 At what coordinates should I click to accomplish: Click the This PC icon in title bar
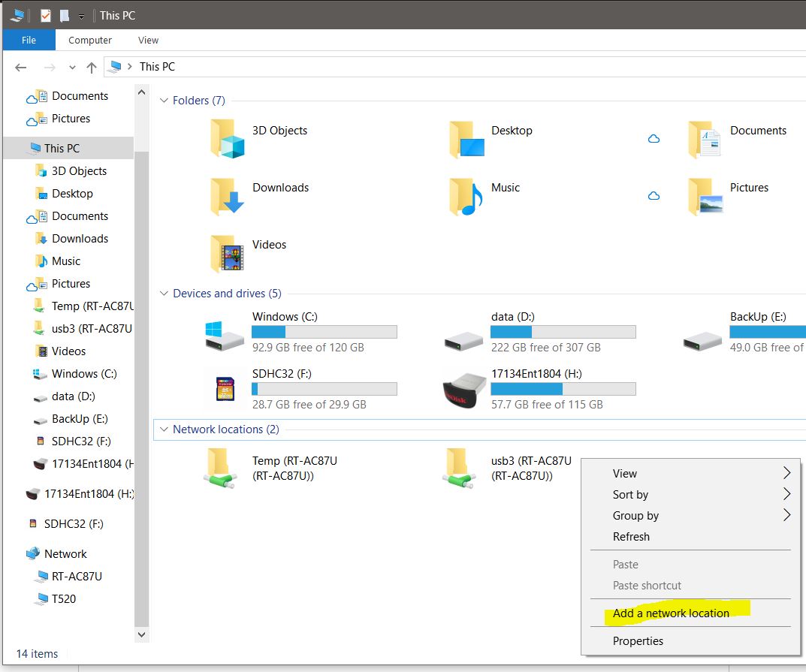coord(17,16)
